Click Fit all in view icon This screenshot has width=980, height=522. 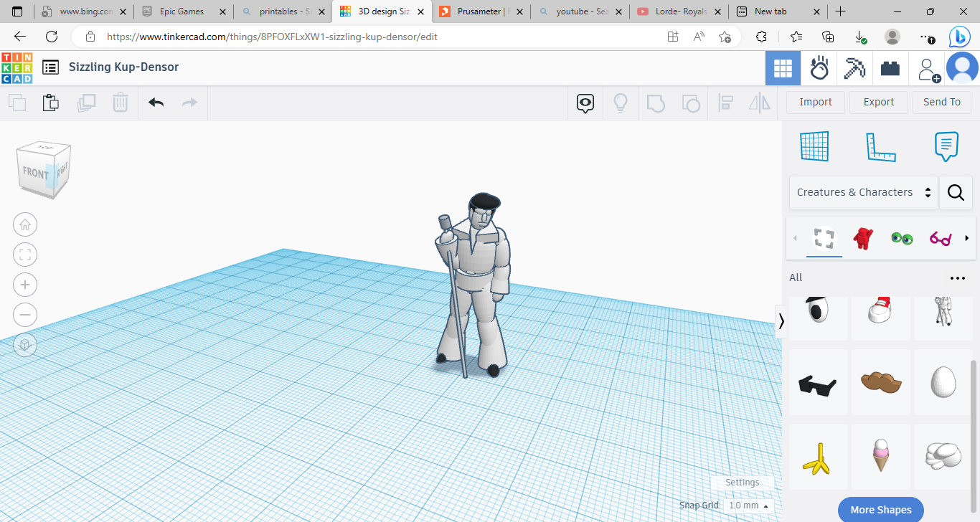25,255
